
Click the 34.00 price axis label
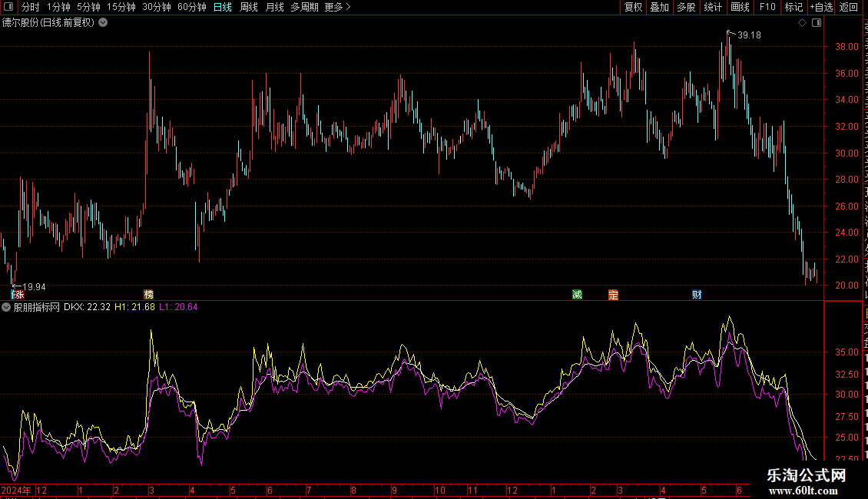[x=847, y=100]
